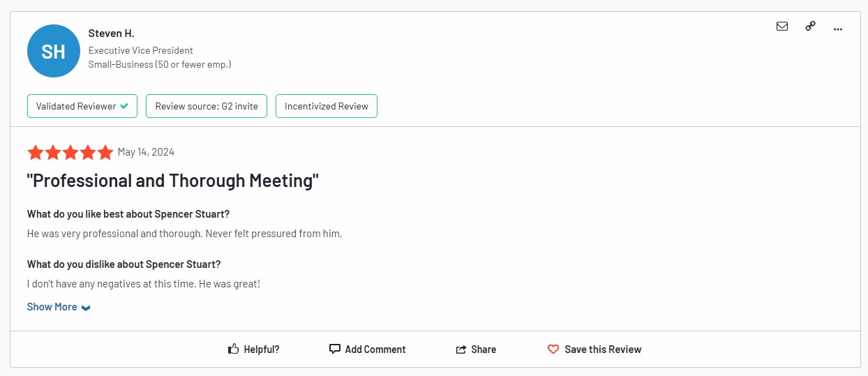The width and height of the screenshot is (868, 376).
Task: Click the May 14, 2024 date
Action: click(146, 152)
